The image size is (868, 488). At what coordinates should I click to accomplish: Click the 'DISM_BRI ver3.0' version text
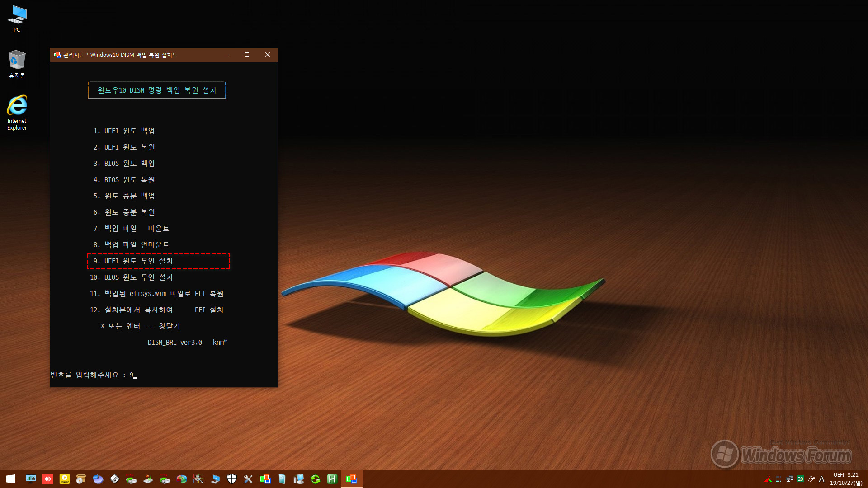175,343
